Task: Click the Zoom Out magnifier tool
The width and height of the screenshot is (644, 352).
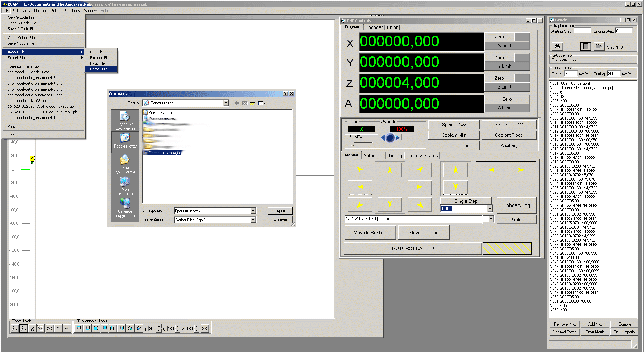Action: (x=23, y=328)
